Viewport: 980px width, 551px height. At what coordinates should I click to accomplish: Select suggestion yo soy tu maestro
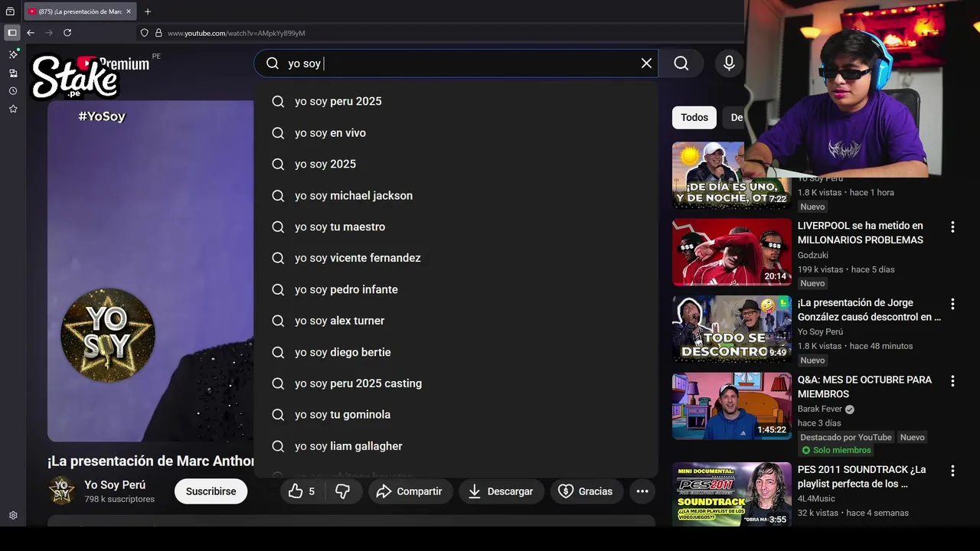tap(456, 227)
